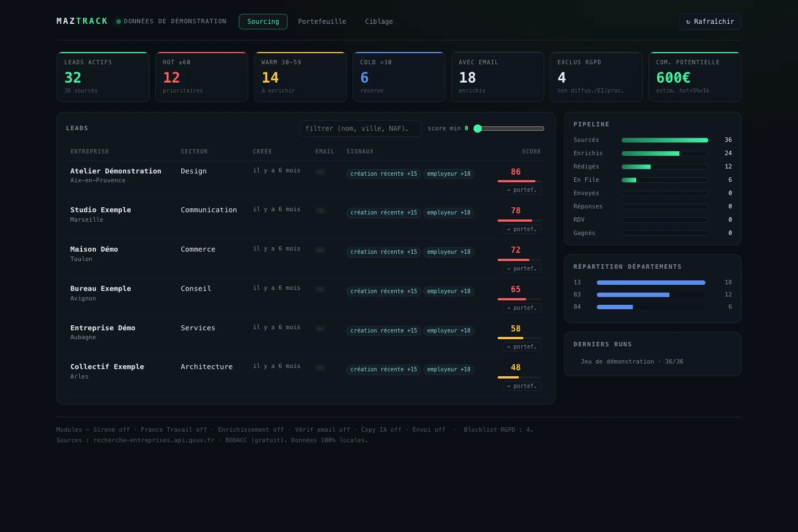Adjust the score min slider handle
Screen dimensions: 798x532
(478, 129)
